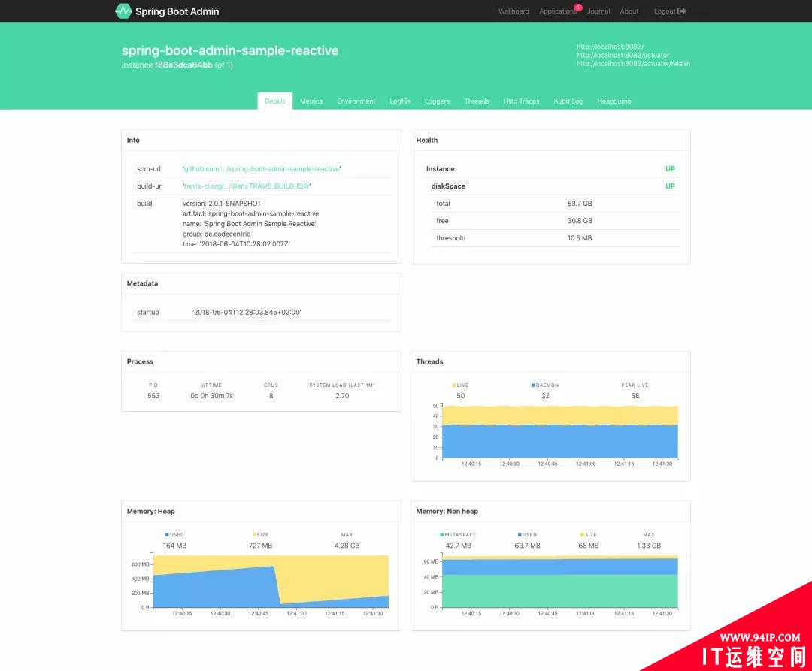The image size is (812, 671).
Task: Click the total 53.7 GB value
Action: tap(580, 204)
